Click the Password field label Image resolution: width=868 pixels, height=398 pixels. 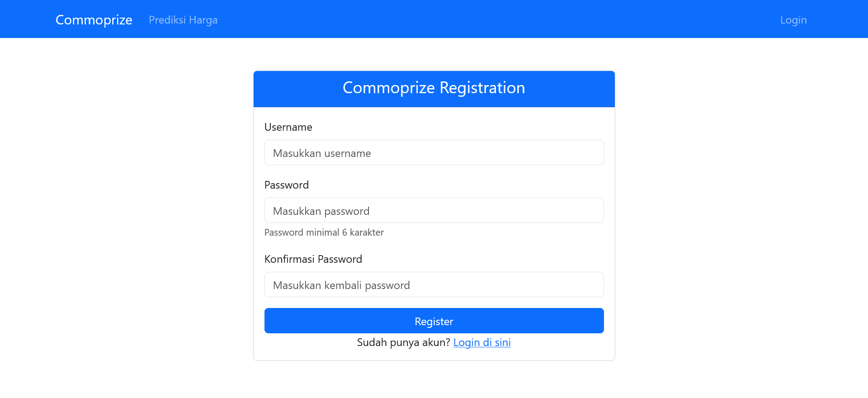286,185
